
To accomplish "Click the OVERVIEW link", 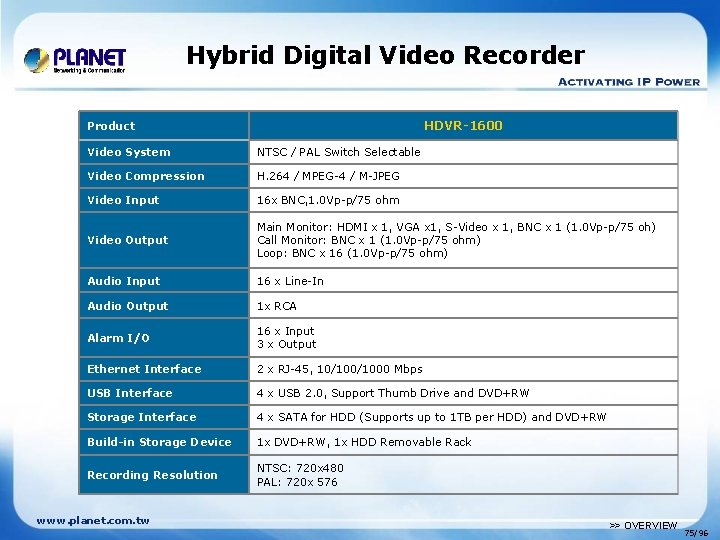I will pos(643,525).
